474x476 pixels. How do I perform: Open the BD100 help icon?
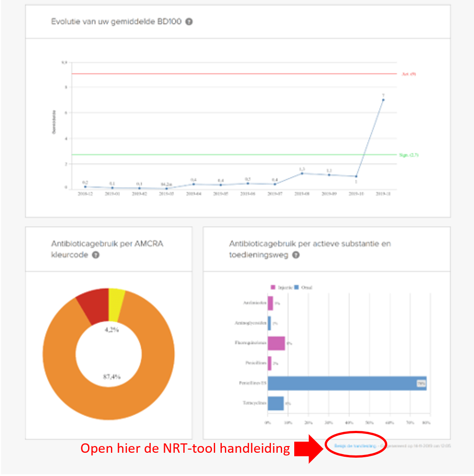click(x=189, y=21)
